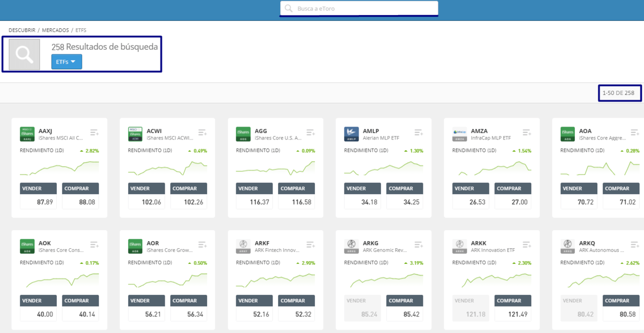Add ARKQ to watchlist icon
The width and height of the screenshot is (644, 333).
click(635, 245)
